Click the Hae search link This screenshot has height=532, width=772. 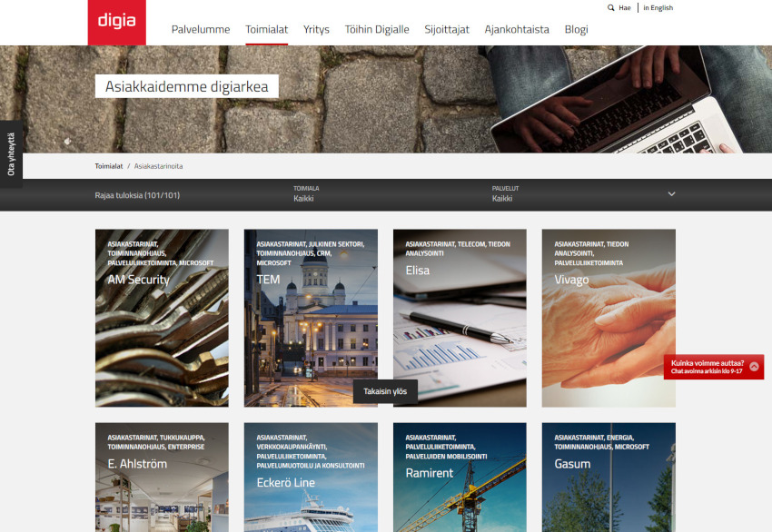pyautogui.click(x=624, y=8)
